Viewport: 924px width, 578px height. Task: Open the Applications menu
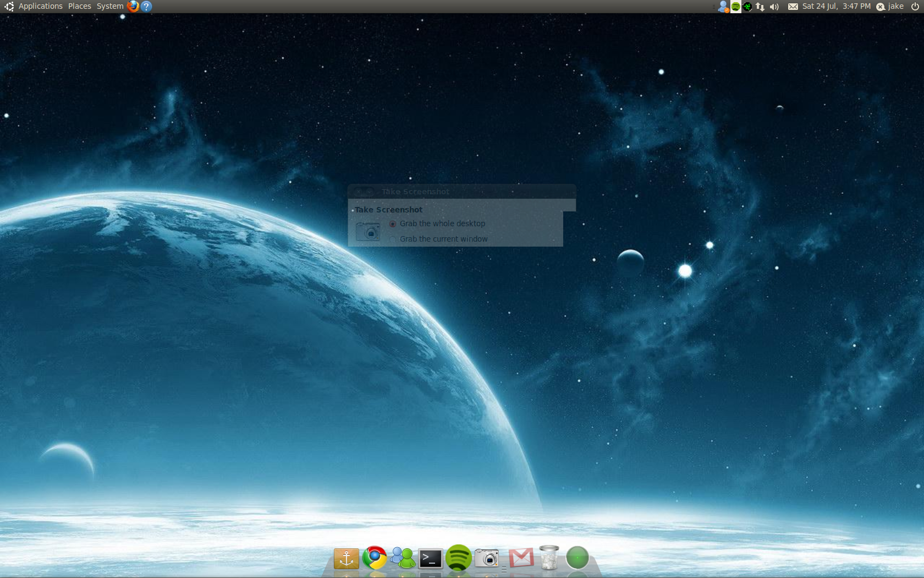pos(41,6)
